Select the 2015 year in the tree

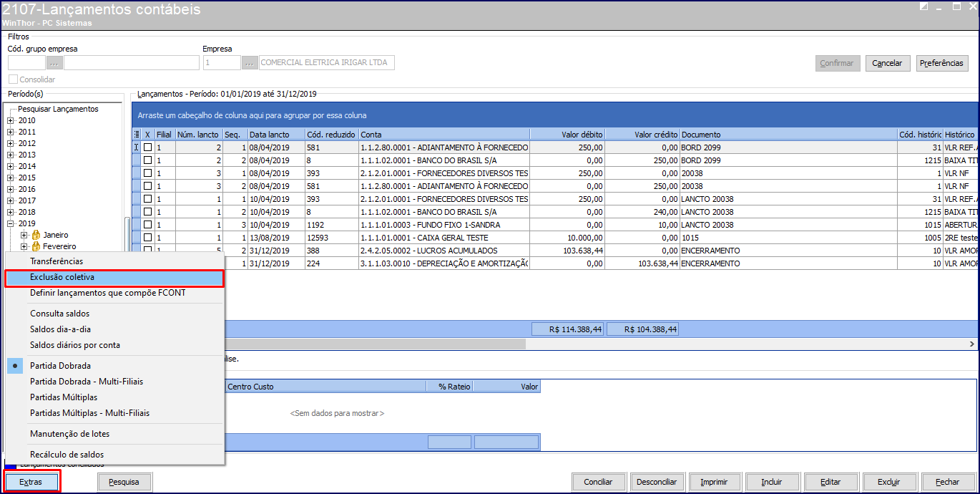[x=26, y=178]
